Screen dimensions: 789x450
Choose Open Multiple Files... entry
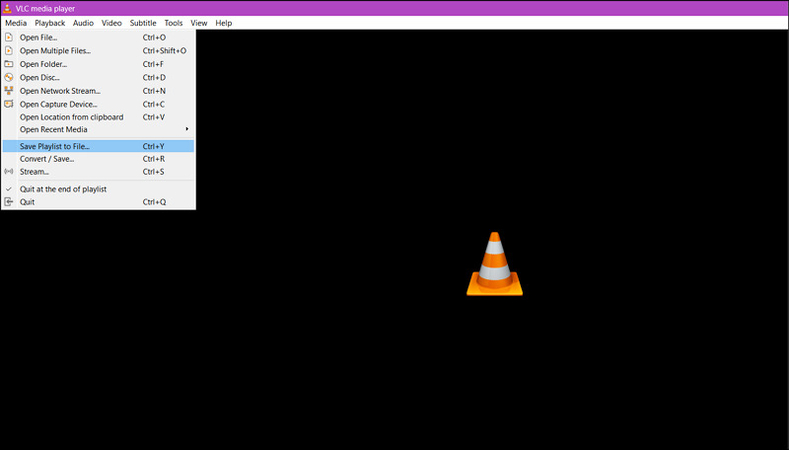pyautogui.click(x=98, y=50)
